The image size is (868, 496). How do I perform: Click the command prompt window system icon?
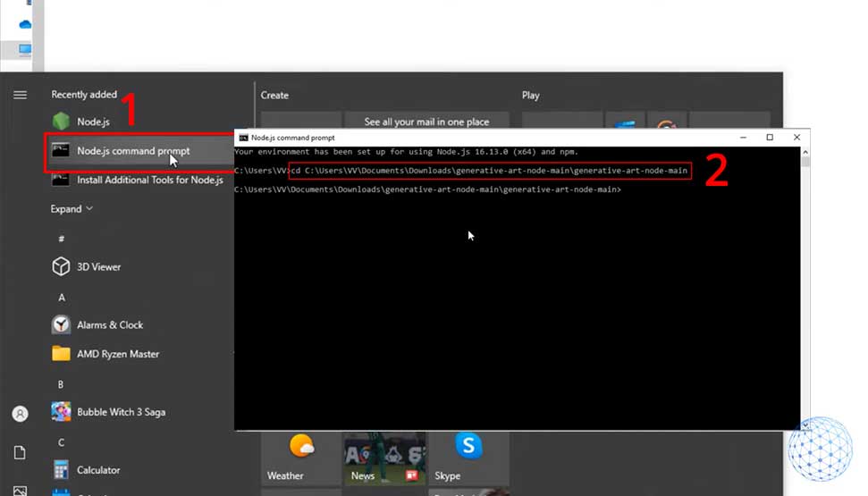click(x=243, y=138)
